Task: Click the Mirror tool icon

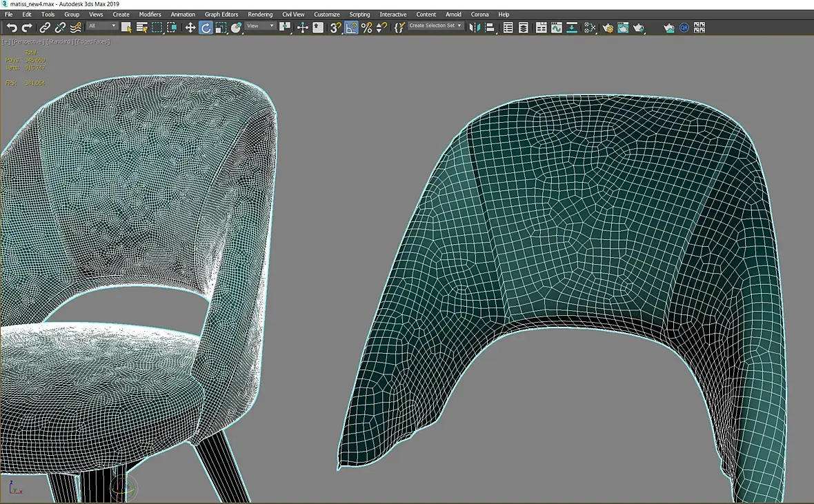Action: [x=475, y=28]
